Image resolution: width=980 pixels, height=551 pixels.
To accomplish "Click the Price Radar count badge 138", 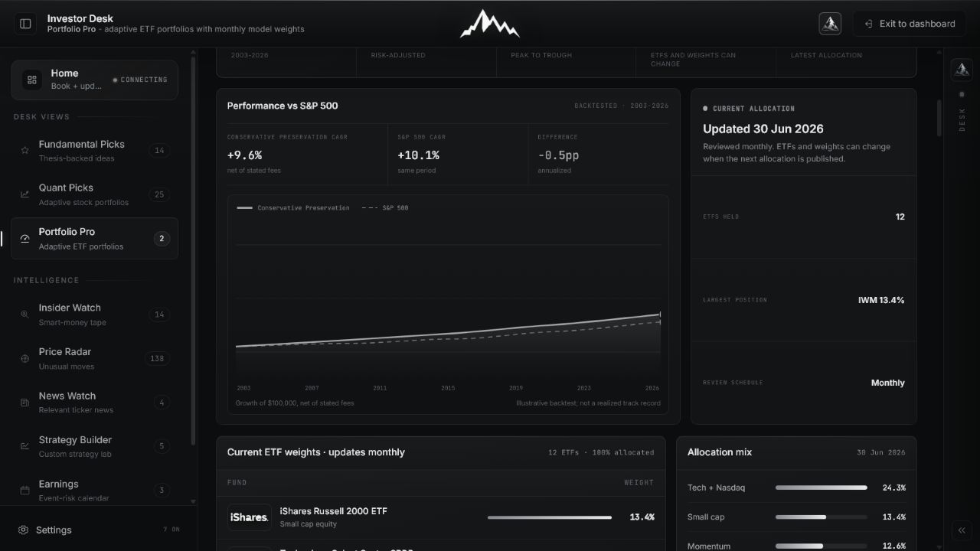I will pyautogui.click(x=157, y=358).
